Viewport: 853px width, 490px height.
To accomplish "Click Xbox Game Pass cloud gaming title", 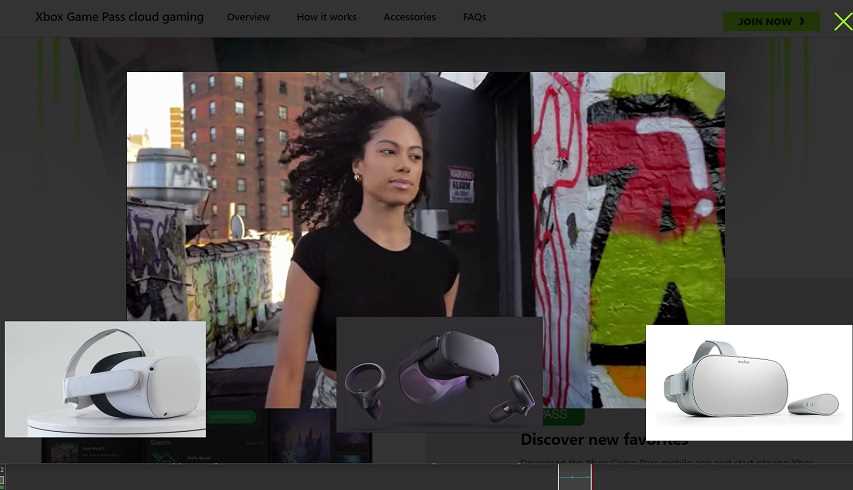I will click(x=119, y=17).
